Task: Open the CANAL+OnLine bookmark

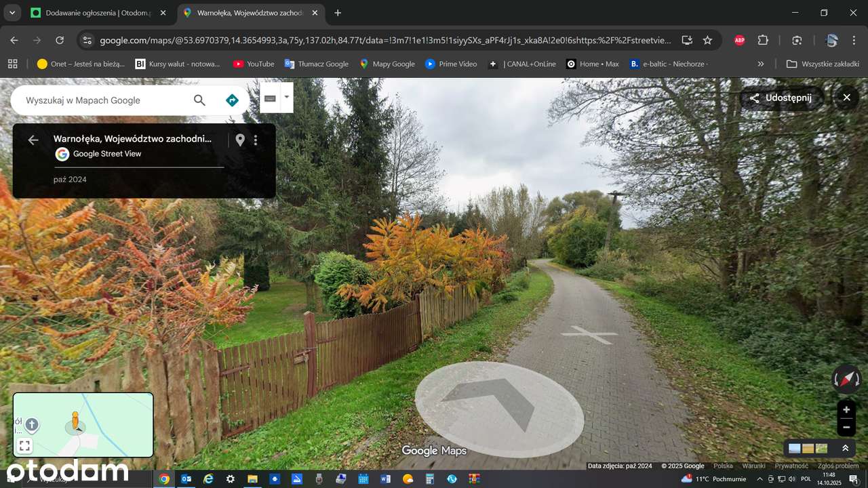Action: (x=521, y=64)
